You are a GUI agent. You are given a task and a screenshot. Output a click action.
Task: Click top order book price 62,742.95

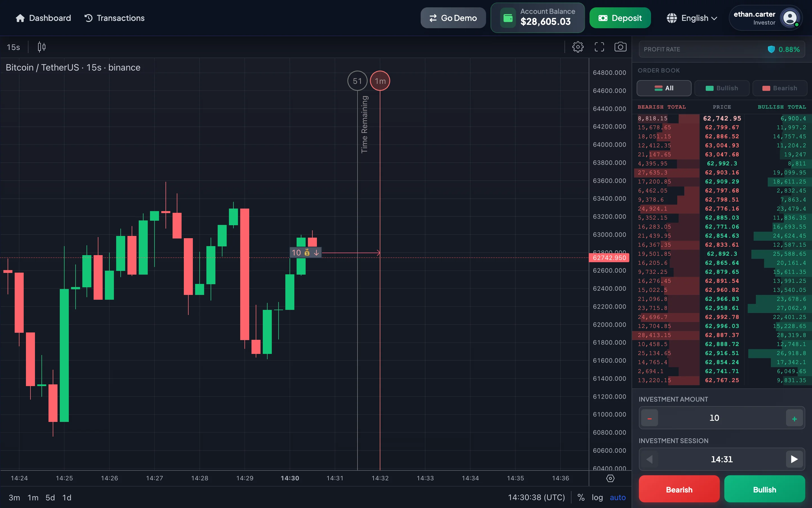coord(722,118)
